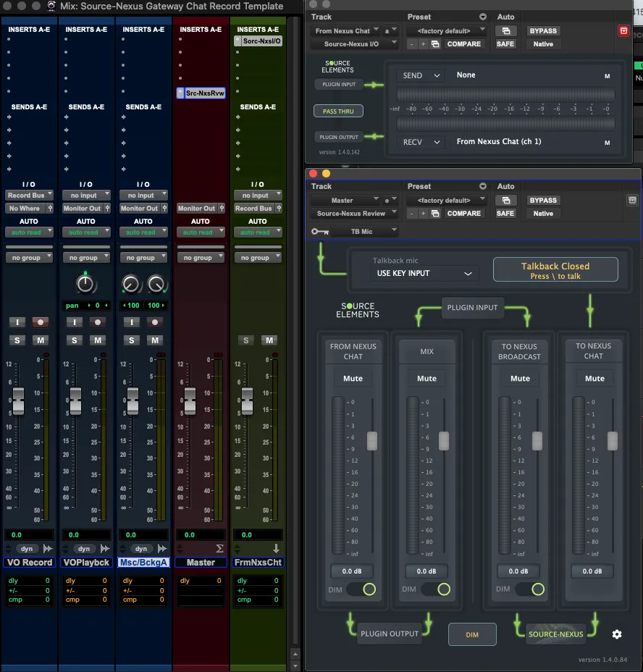
Task: Click the PASS THRU button
Action: [338, 112]
